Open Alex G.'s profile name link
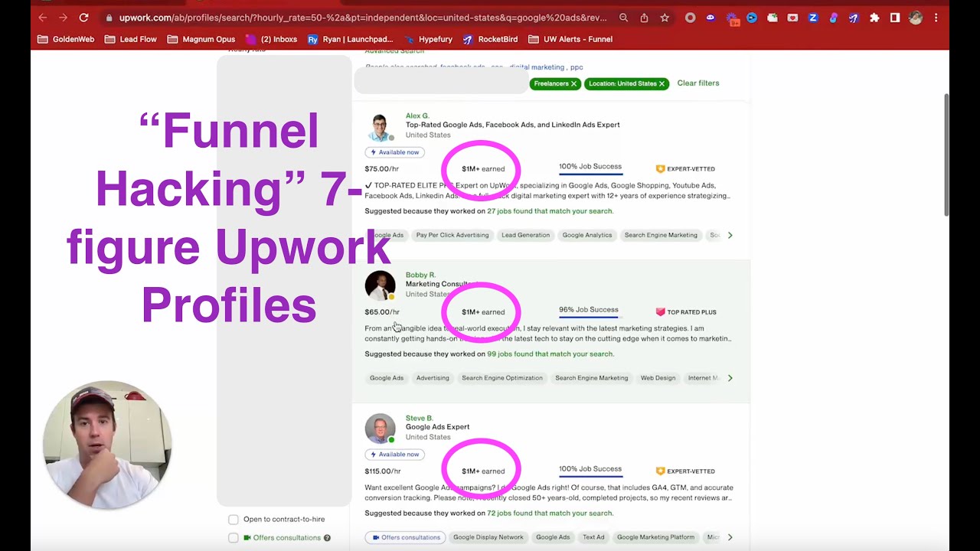Viewport: 980px width, 551px height. (x=417, y=116)
